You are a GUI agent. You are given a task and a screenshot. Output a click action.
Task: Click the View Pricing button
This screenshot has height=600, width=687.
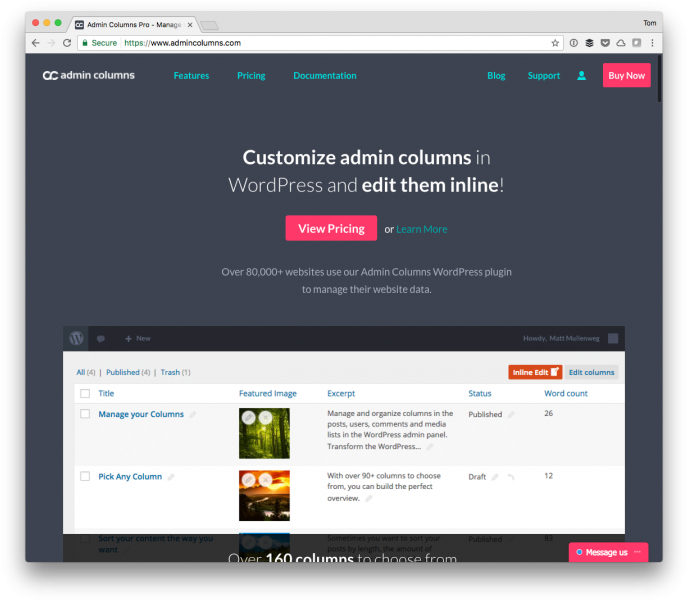[x=331, y=228]
